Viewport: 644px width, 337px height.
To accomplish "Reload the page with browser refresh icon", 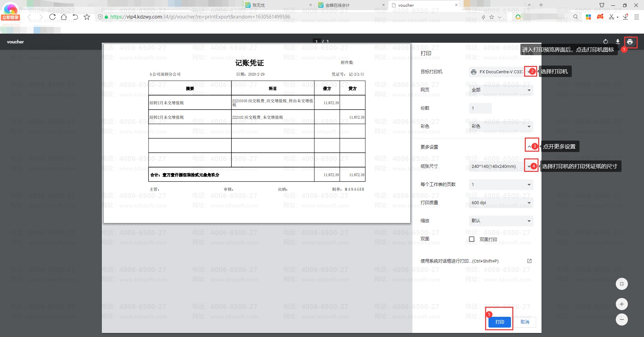I will tap(52, 17).
